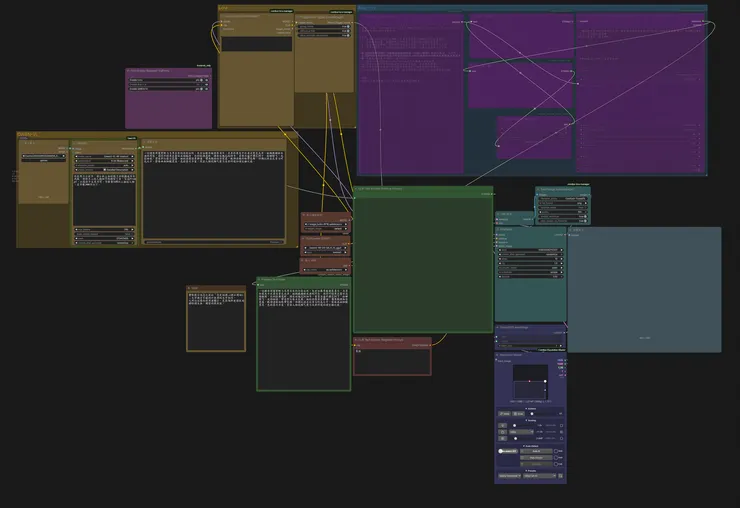Check the box next to the Auto-Resize button
Screen dimensions: 740x508
point(556,458)
